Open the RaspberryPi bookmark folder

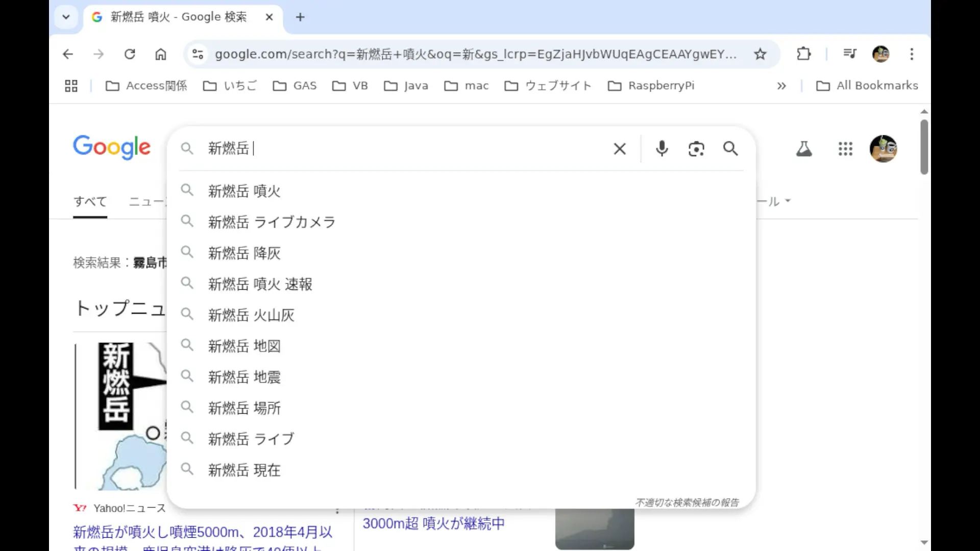[651, 86]
